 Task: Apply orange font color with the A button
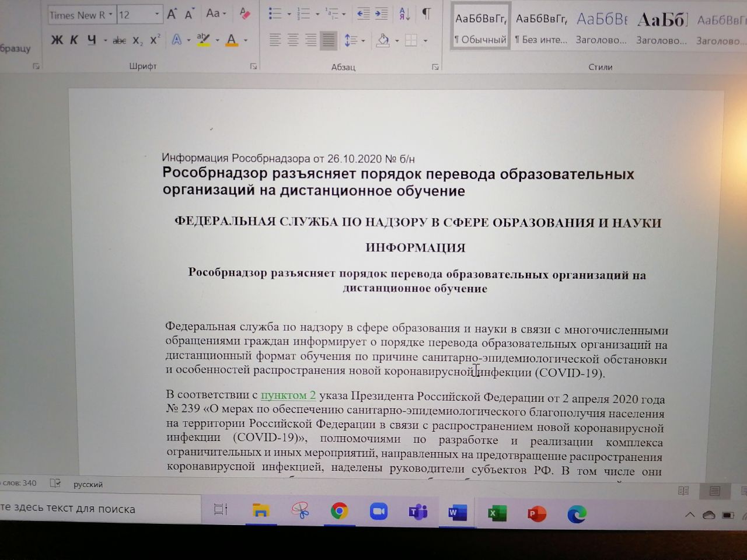pyautogui.click(x=232, y=40)
